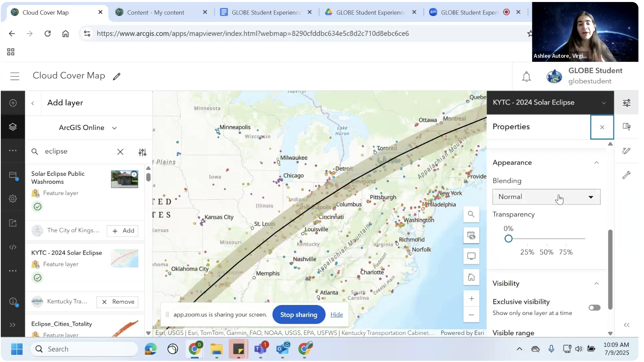This screenshot has height=362, width=644.
Task: Open the Properties sliders icon on right rail
Action: point(626,103)
